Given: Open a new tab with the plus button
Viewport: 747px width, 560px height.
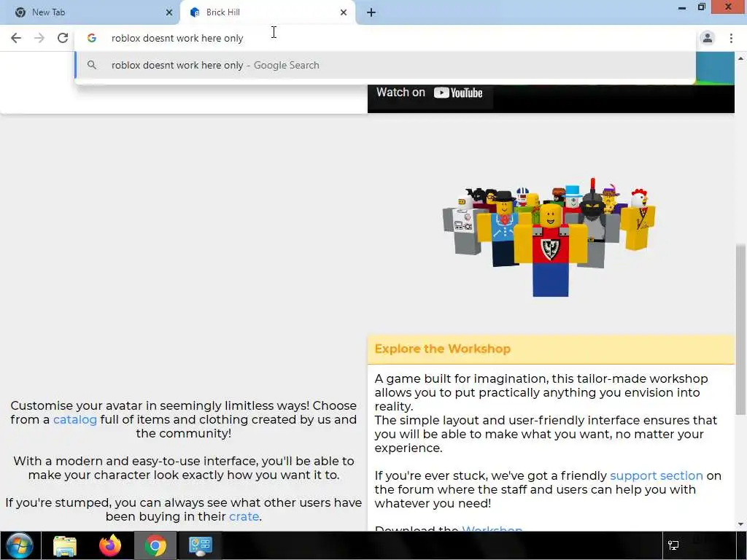Looking at the screenshot, I should 371,12.
